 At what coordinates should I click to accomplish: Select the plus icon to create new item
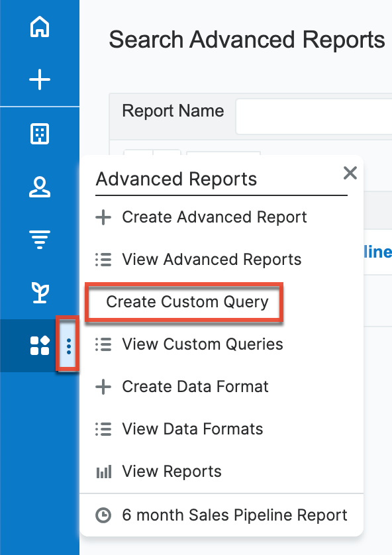click(x=40, y=79)
